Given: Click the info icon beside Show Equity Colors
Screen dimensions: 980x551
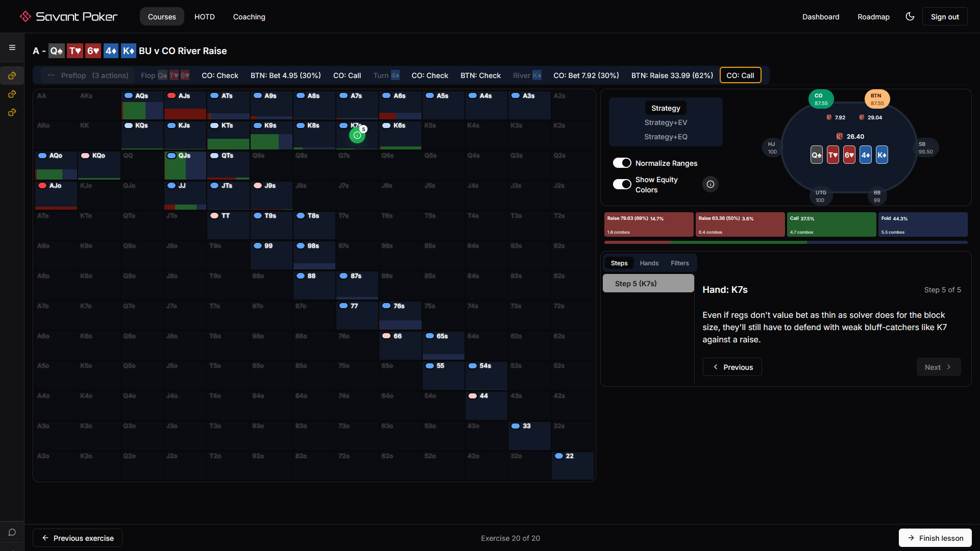Looking at the screenshot, I should pyautogui.click(x=710, y=184).
